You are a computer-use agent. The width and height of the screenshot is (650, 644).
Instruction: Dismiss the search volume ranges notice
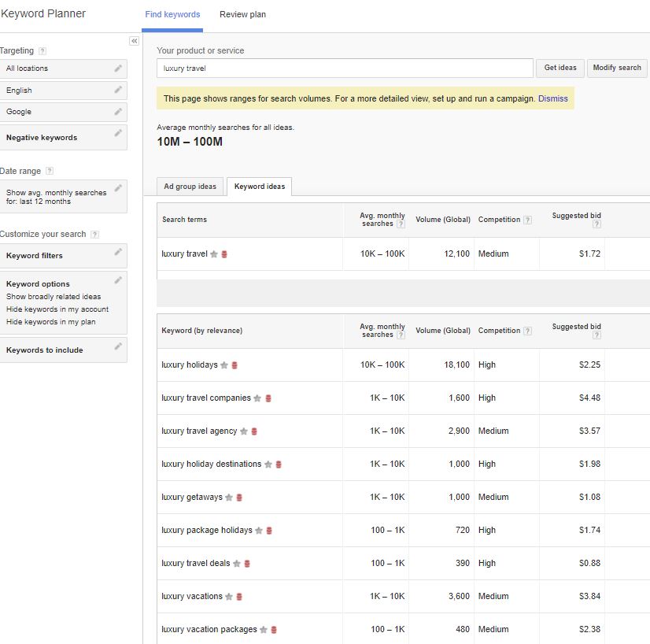point(552,98)
